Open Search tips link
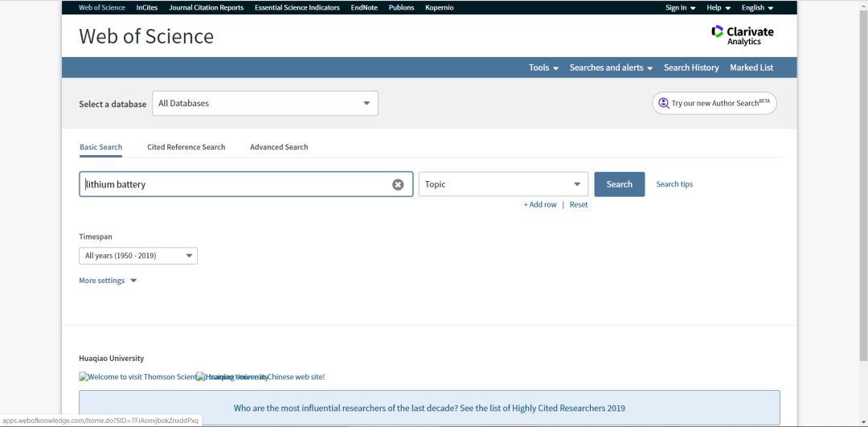The height and width of the screenshot is (427, 868). (x=674, y=184)
